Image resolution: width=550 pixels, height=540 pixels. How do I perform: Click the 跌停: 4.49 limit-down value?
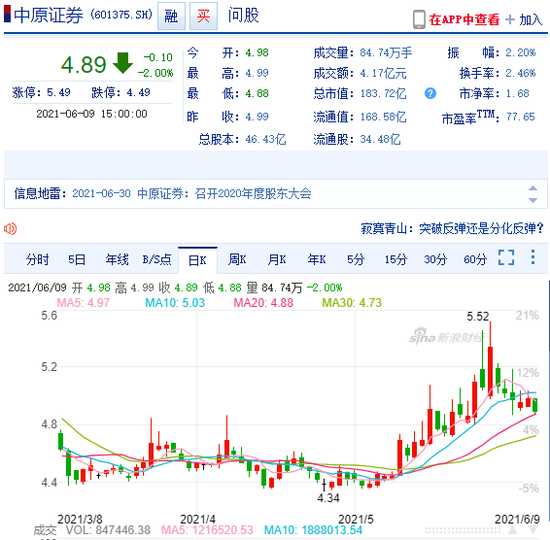point(121,92)
